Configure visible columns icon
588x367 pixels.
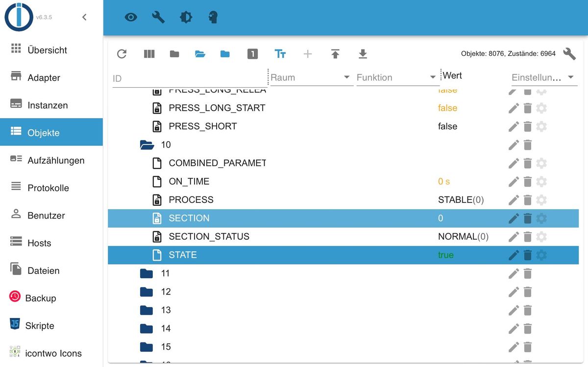[x=149, y=54]
